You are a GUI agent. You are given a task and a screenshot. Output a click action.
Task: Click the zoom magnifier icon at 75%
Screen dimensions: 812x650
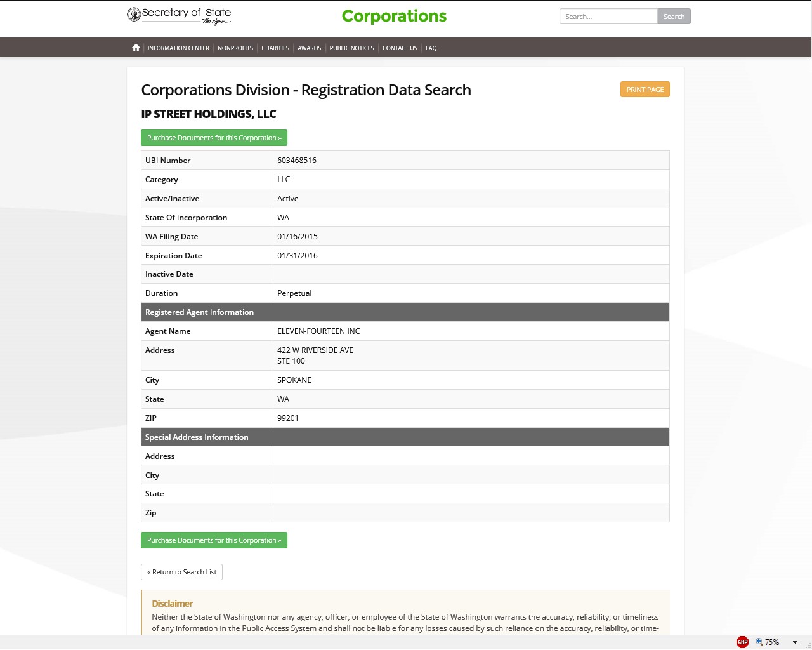click(759, 642)
